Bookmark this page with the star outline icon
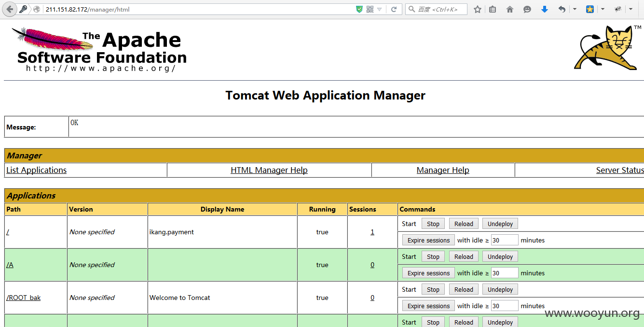This screenshot has height=327, width=644. 478,9
